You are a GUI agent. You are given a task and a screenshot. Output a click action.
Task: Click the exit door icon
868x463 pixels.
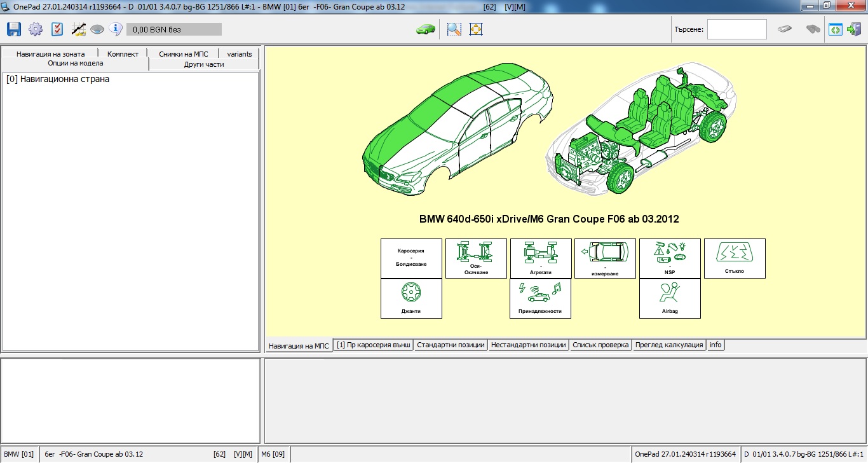click(854, 29)
